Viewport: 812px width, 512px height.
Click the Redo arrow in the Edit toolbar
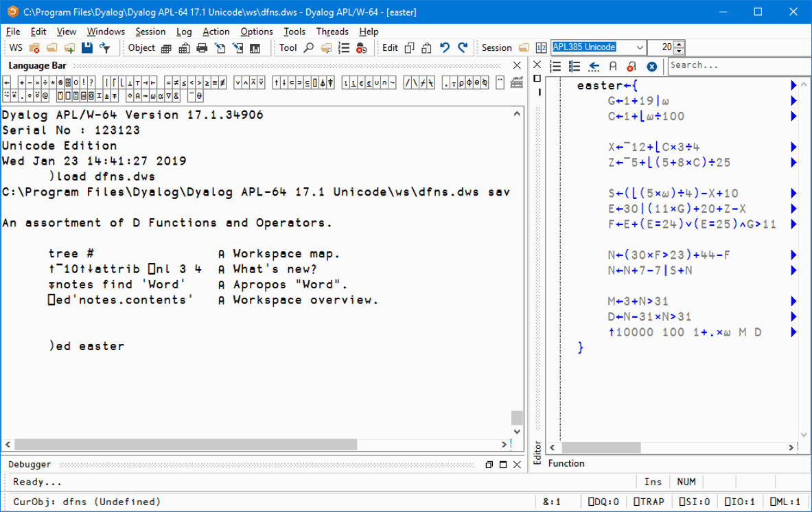point(462,47)
